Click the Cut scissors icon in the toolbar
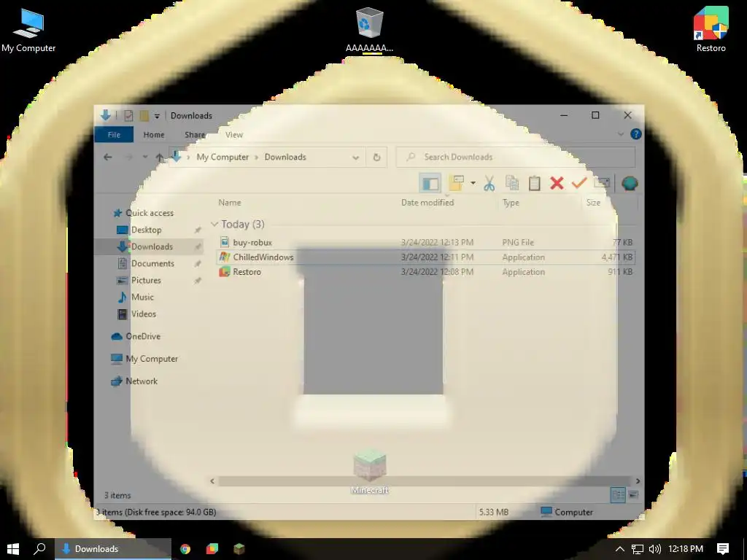Viewport: 747px width, 560px height. tap(489, 183)
